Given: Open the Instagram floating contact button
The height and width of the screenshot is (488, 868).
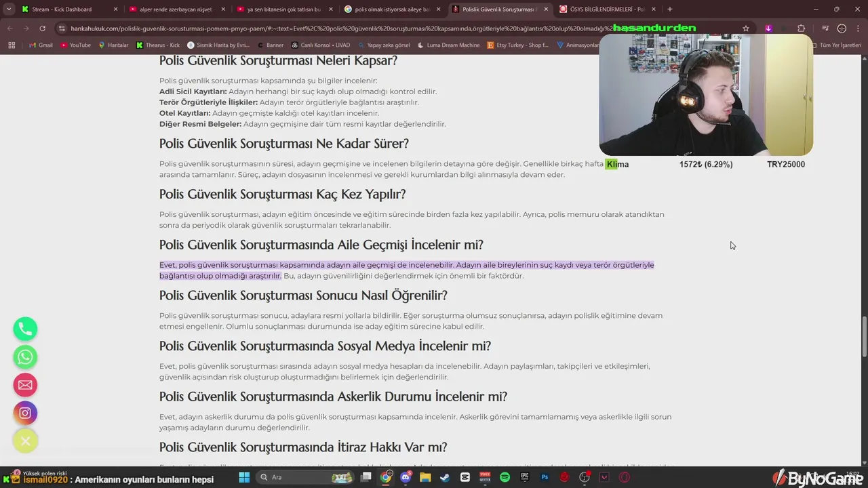Looking at the screenshot, I should pyautogui.click(x=25, y=413).
